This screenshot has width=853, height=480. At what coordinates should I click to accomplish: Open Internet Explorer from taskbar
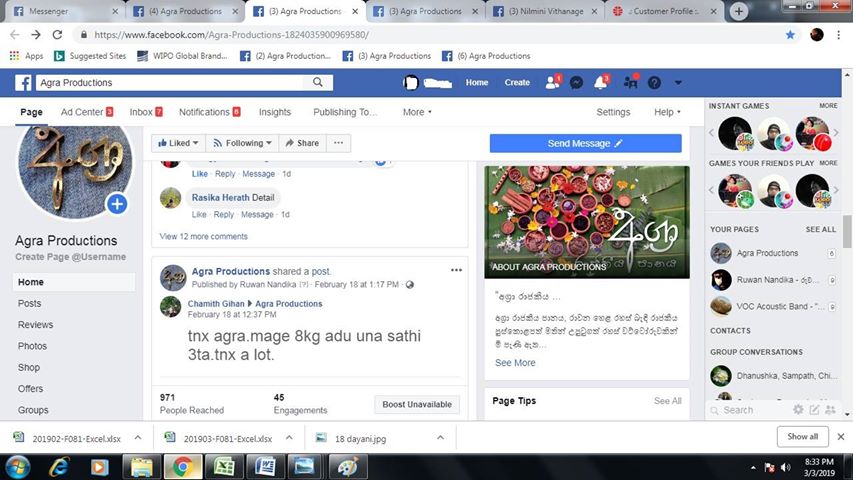coord(59,467)
